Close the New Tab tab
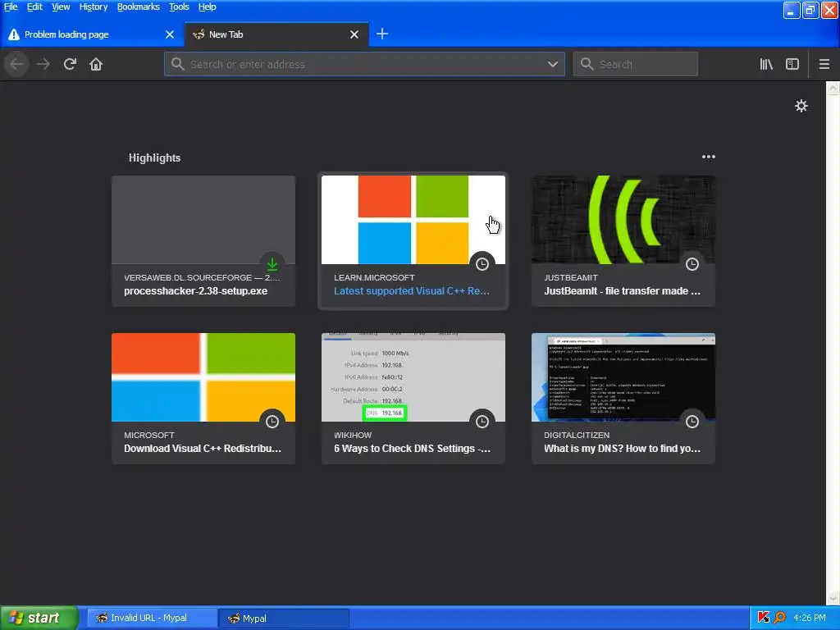Viewport: 840px width, 630px height. [x=354, y=34]
